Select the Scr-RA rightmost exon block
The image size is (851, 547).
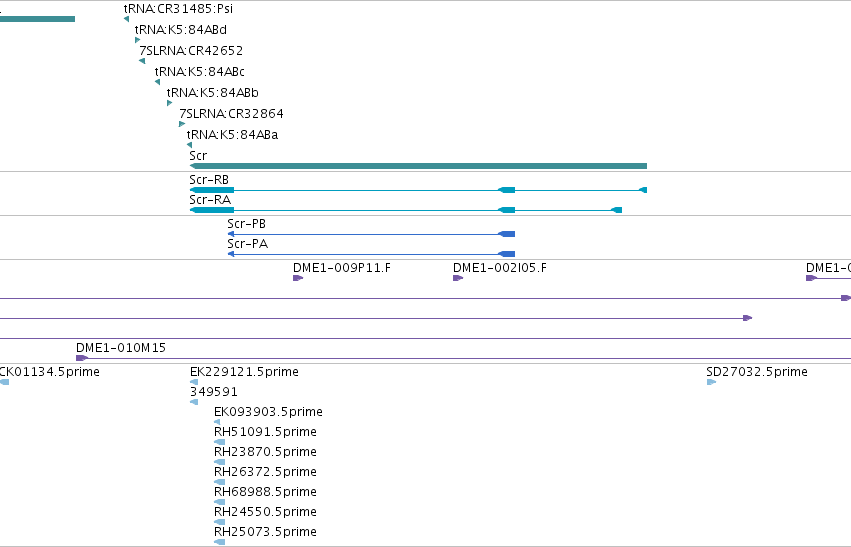(x=617, y=210)
